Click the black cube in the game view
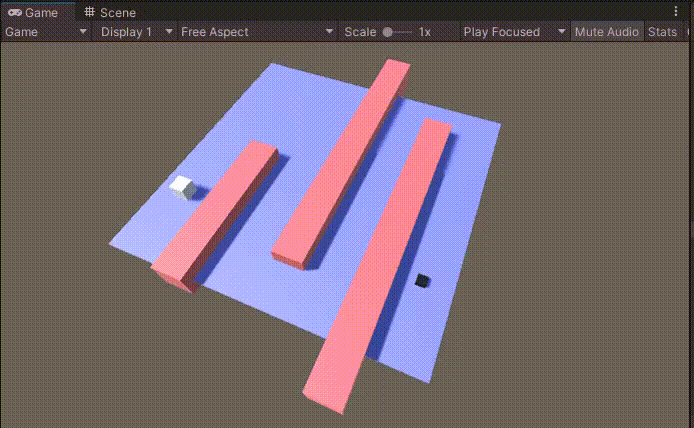Viewport: 694px width, 428px height. coord(422,281)
